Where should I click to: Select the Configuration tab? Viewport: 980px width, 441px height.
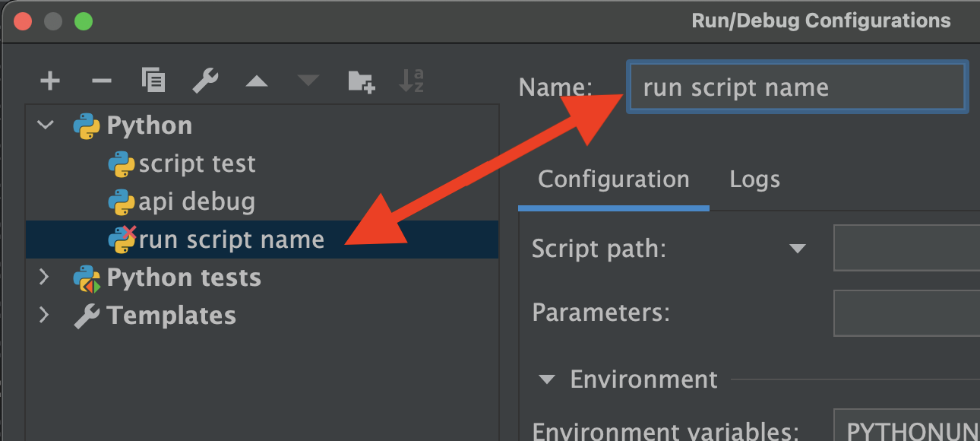click(614, 179)
